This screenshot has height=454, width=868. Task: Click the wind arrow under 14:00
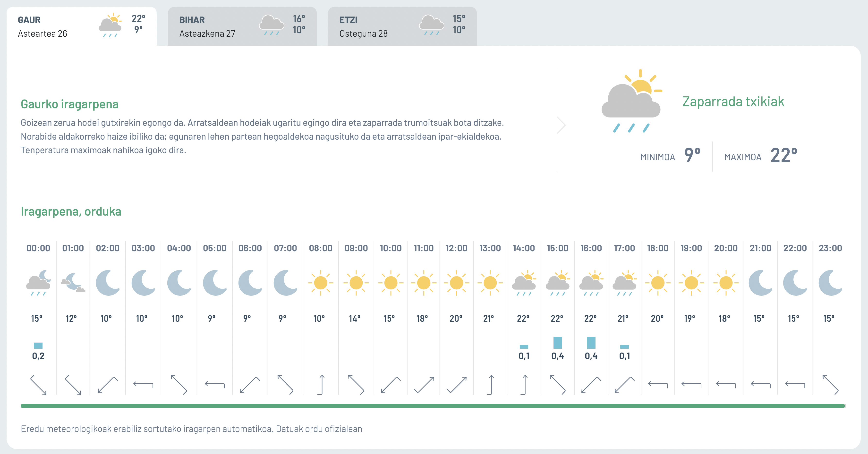point(524,385)
